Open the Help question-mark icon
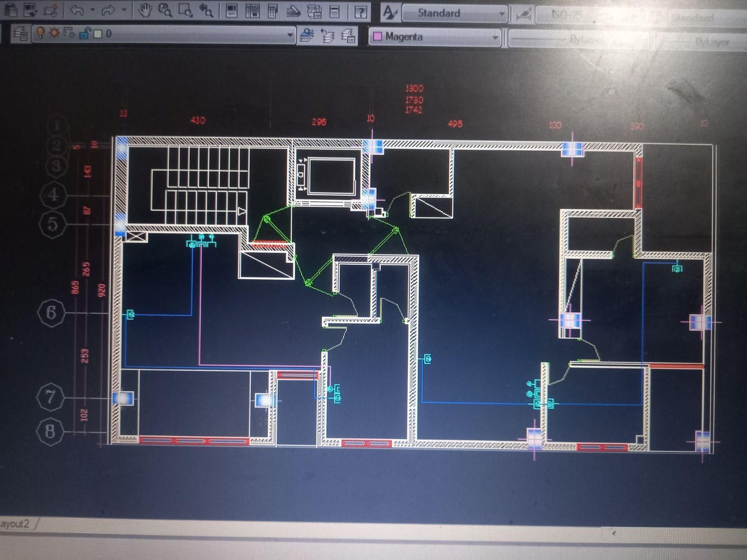747x560 pixels. point(361,11)
